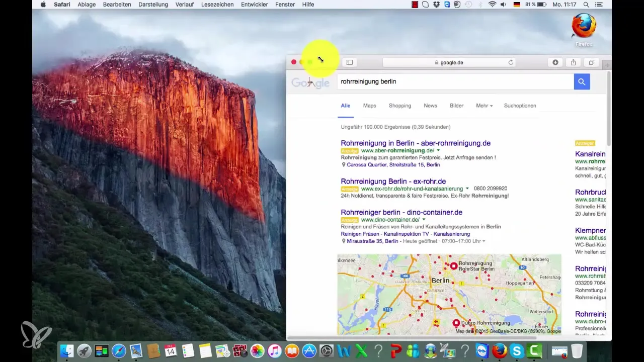Open dropdown arrow beside www.ex-rohr.de URL
The width and height of the screenshot is (644, 362).
[467, 189]
